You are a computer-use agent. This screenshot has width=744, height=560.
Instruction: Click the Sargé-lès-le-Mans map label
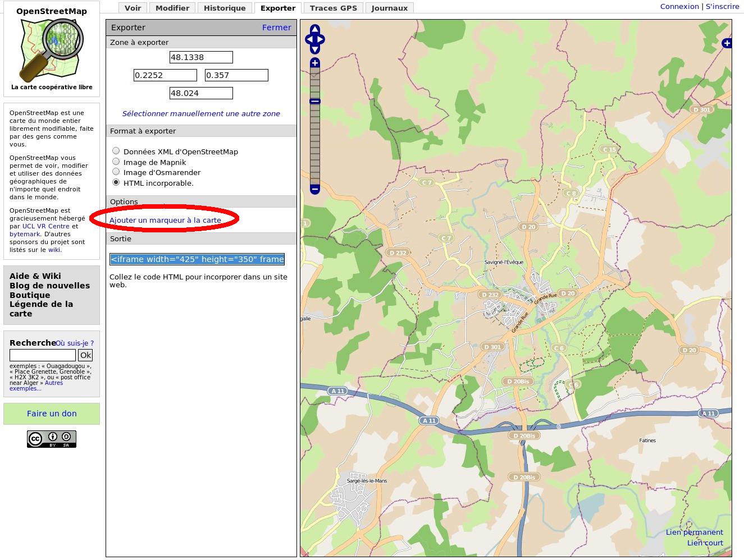coord(367,481)
